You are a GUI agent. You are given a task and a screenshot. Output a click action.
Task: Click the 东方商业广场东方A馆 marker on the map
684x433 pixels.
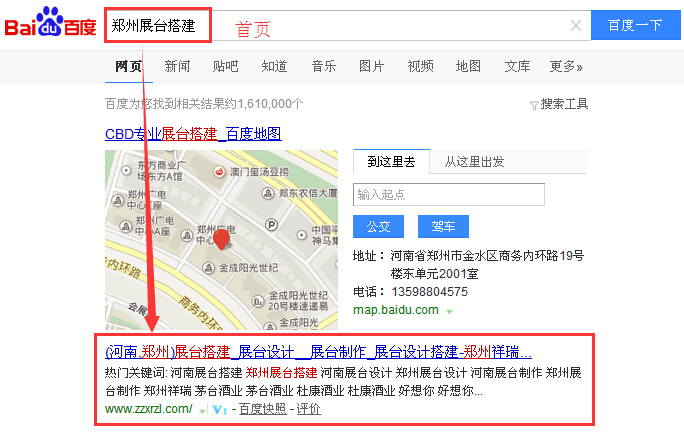click(126, 170)
